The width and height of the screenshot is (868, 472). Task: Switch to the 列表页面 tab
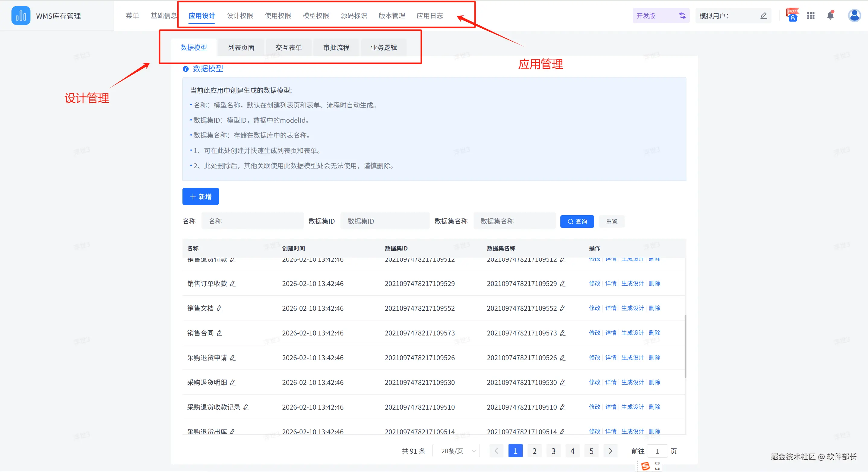point(241,47)
